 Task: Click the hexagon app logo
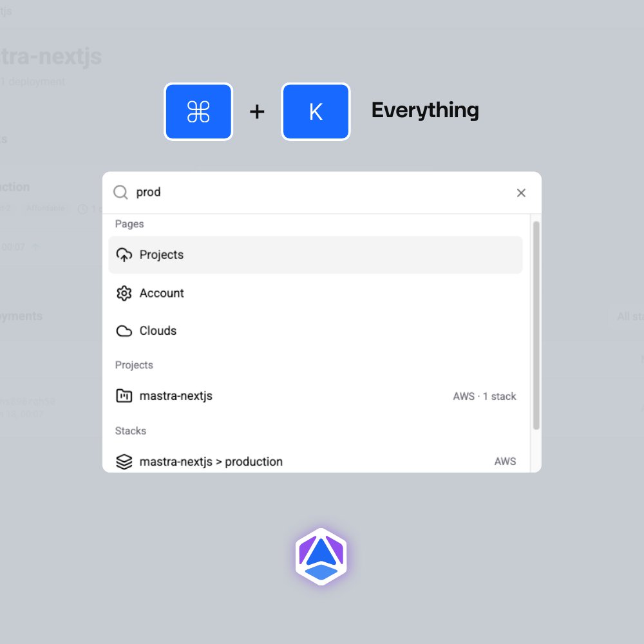coord(321,556)
